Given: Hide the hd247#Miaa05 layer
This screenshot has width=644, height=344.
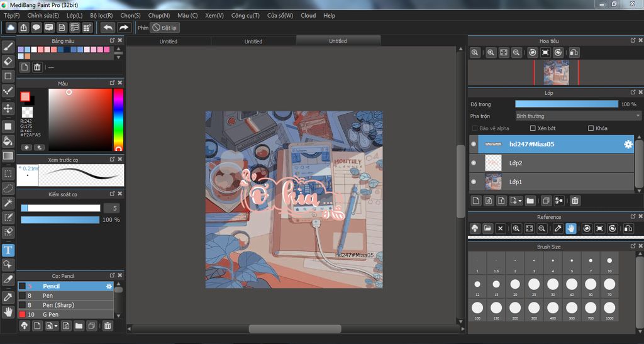Looking at the screenshot, I should [474, 144].
